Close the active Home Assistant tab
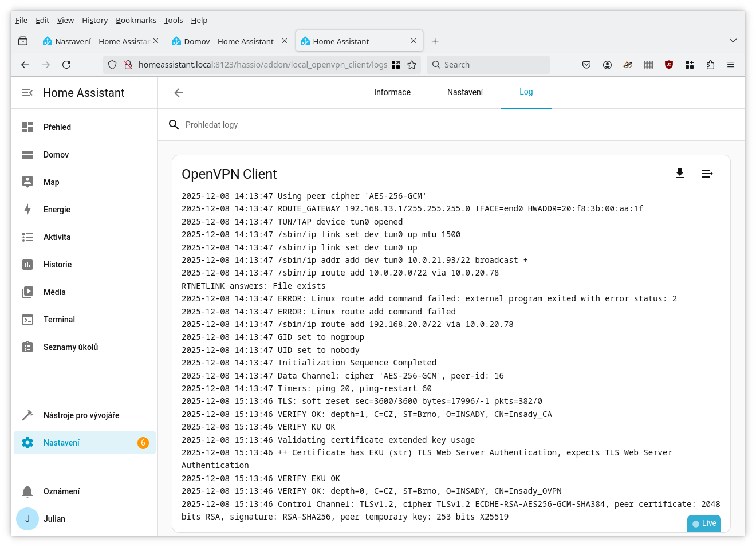This screenshot has height=547, width=756. pos(414,41)
